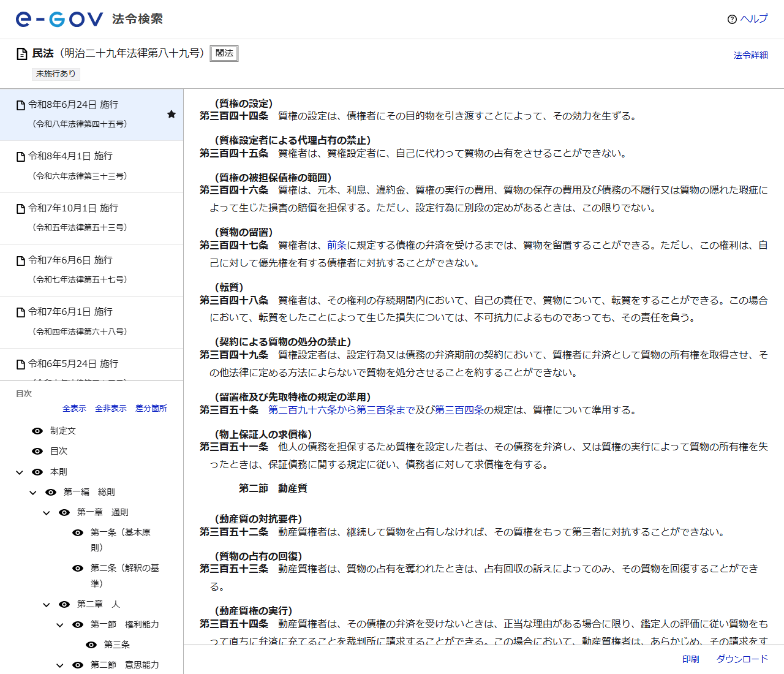Click the star icon on 令和8年6月24日 entry
The image size is (784, 674).
pos(171,115)
